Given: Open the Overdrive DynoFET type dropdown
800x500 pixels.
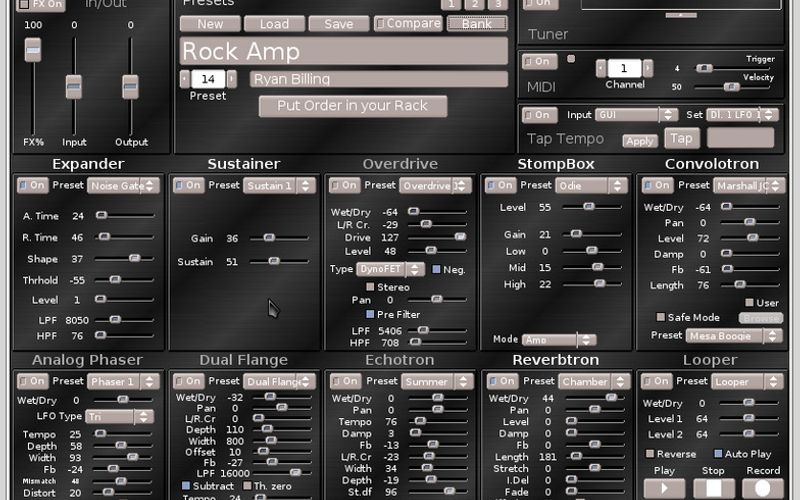Looking at the screenshot, I should point(390,269).
